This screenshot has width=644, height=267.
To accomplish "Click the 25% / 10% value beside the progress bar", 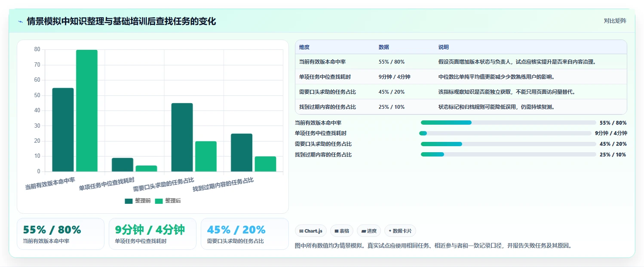I will click(x=613, y=155).
